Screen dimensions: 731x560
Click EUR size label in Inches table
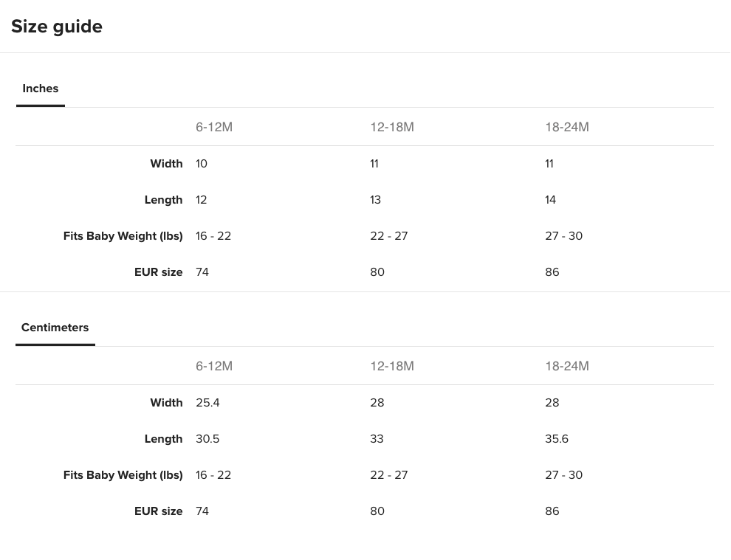click(x=159, y=272)
